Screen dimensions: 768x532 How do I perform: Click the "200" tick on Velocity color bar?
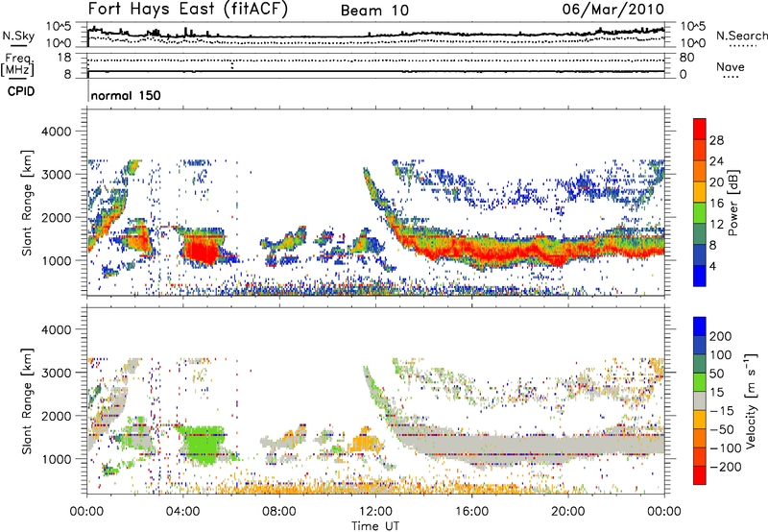[720, 336]
